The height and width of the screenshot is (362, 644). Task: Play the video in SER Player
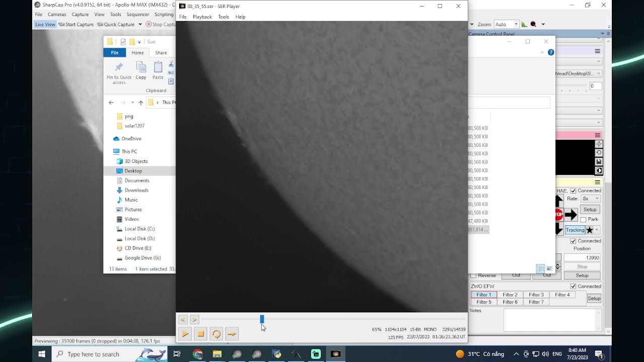[185, 333]
